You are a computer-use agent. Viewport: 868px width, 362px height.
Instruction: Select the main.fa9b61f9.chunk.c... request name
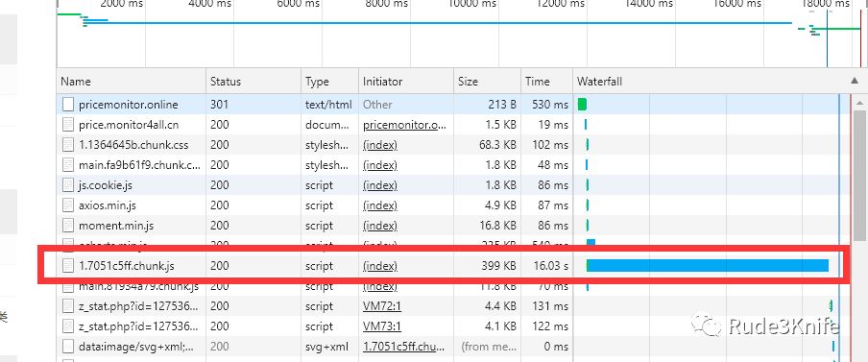139,165
